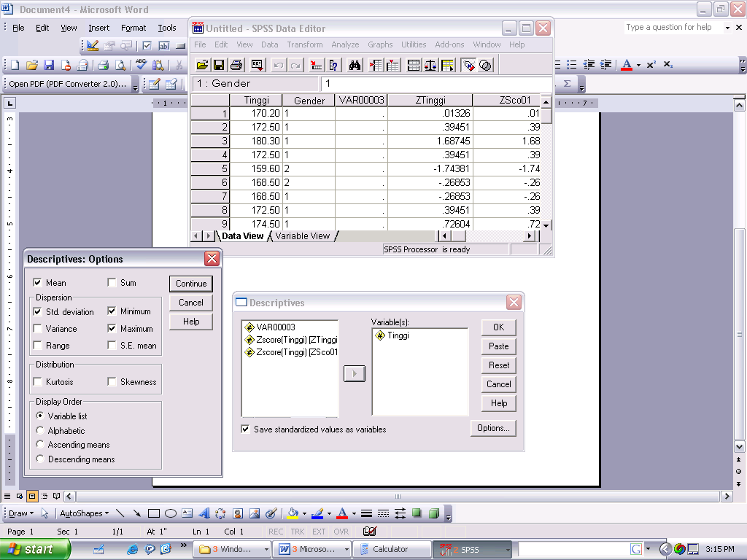
Task: Expand AutoShapes dropdown in Drawing toolbar
Action: tap(85, 513)
